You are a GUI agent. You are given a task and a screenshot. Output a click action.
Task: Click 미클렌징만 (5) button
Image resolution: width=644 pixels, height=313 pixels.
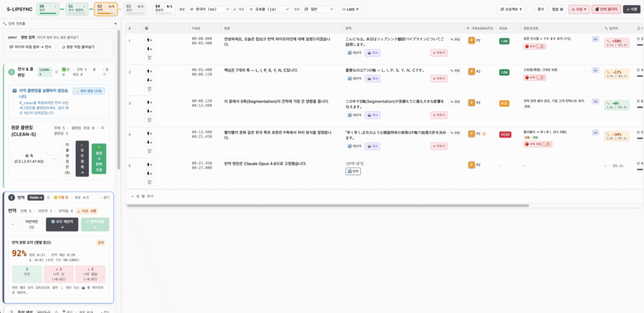(x=67, y=159)
